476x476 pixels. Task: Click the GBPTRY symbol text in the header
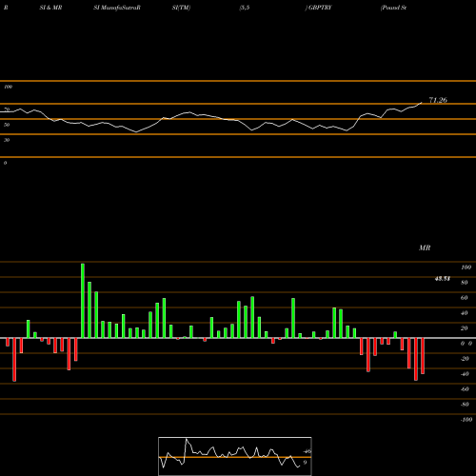pos(319,8)
